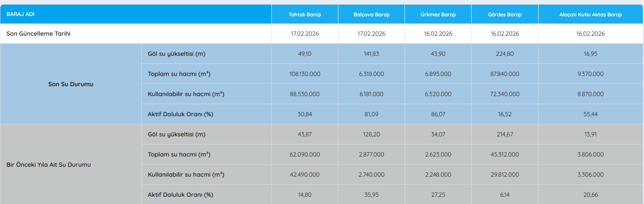Click the Bir Önceki Yıla Ait Su Durumu label
This screenshot has width=644, height=204.
coord(49,164)
